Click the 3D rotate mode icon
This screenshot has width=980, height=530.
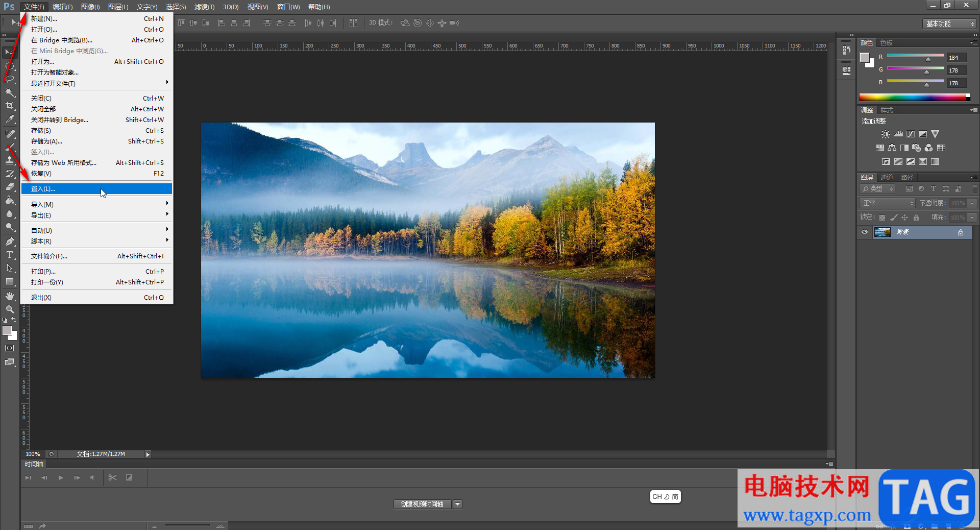405,23
